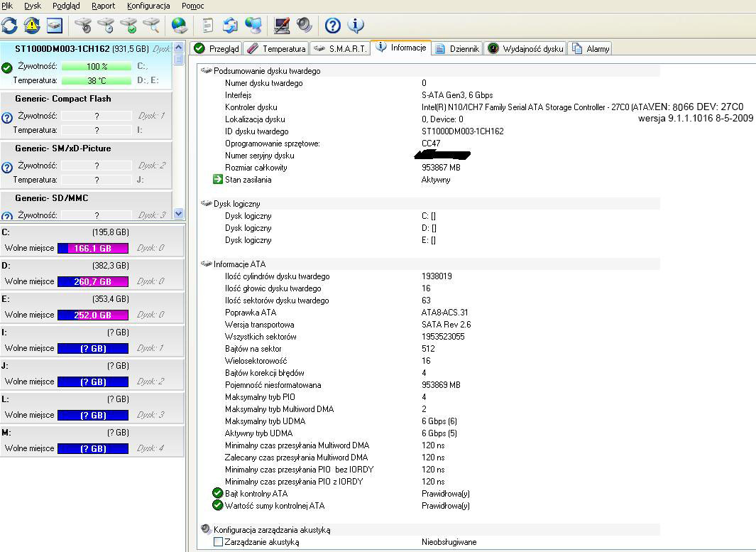Click the C: free space bar 166,1 GB
This screenshot has height=552, width=756.
(x=93, y=248)
